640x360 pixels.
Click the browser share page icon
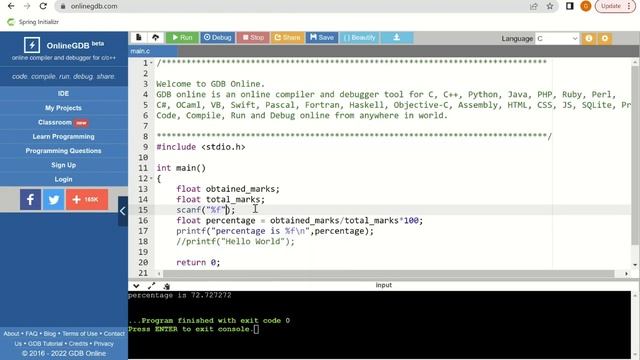(534, 6)
